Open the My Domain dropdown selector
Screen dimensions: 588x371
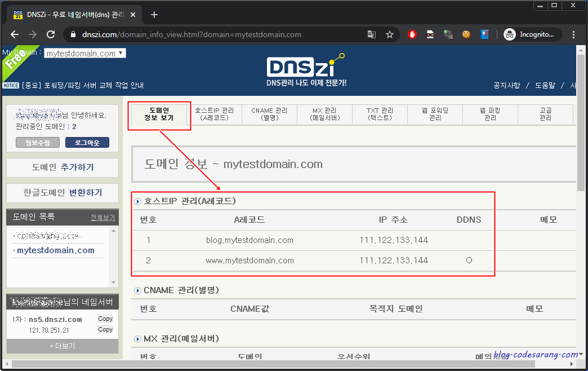pyautogui.click(x=84, y=54)
